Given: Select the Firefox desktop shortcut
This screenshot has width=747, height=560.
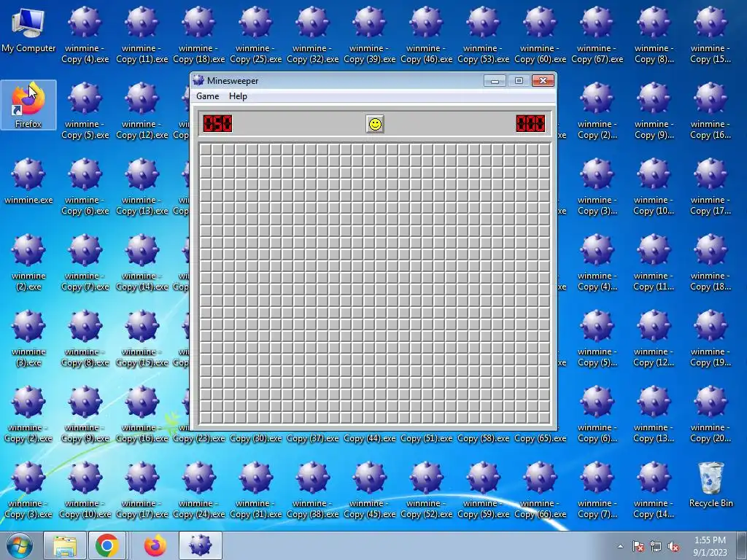Looking at the screenshot, I should tap(28, 105).
